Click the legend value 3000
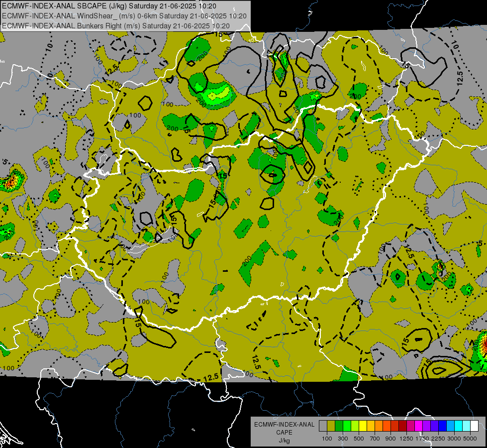487x448 pixels. pyautogui.click(x=454, y=439)
